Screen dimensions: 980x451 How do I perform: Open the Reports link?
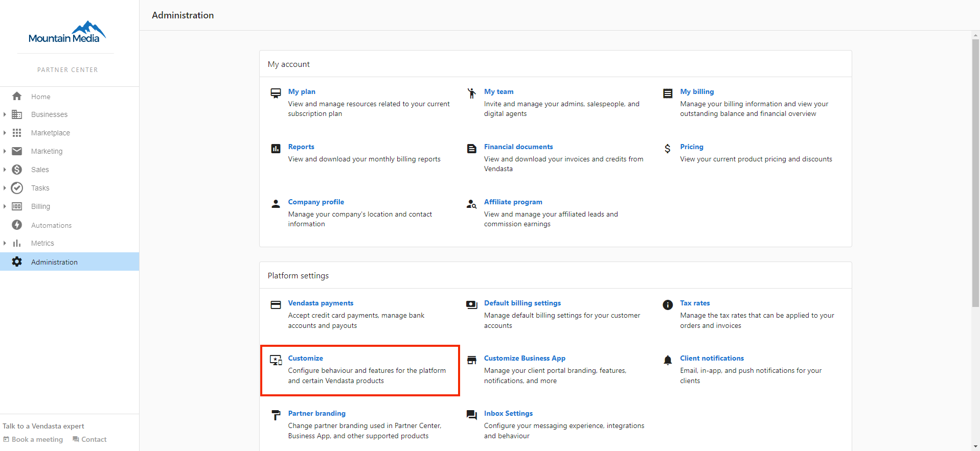301,147
